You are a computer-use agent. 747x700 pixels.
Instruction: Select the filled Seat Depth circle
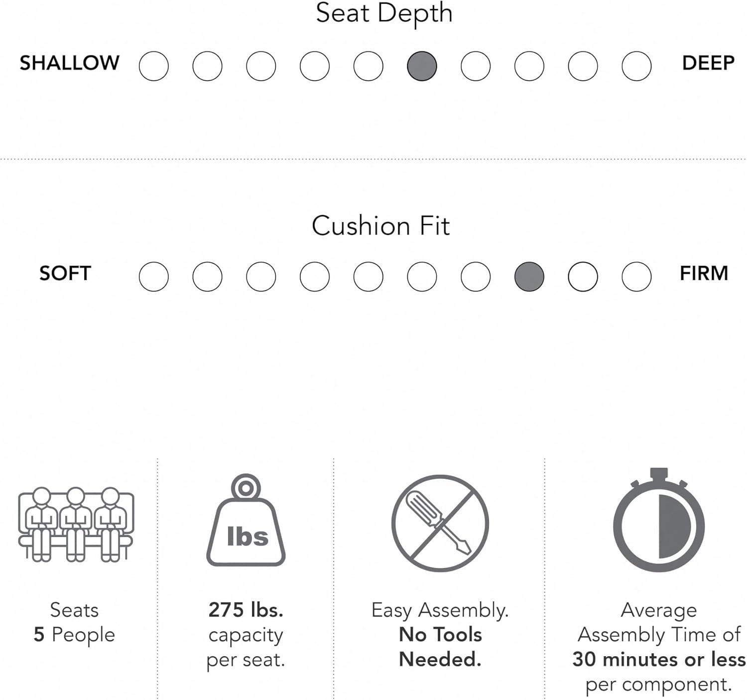[x=422, y=66]
